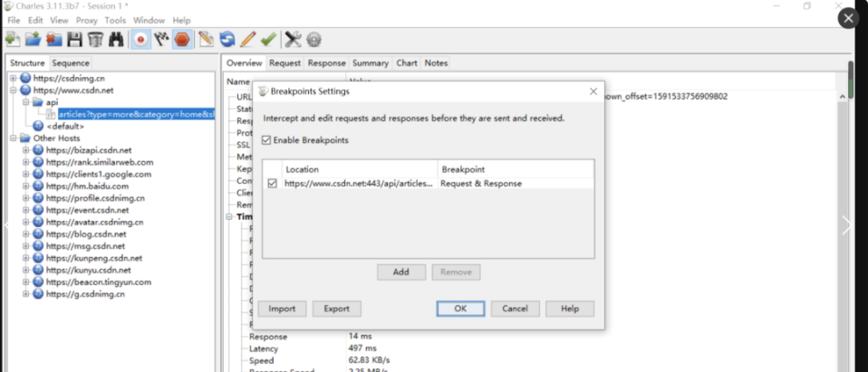Click the globe icon for https://hm.baidu.com
868x372 pixels.
click(x=38, y=186)
